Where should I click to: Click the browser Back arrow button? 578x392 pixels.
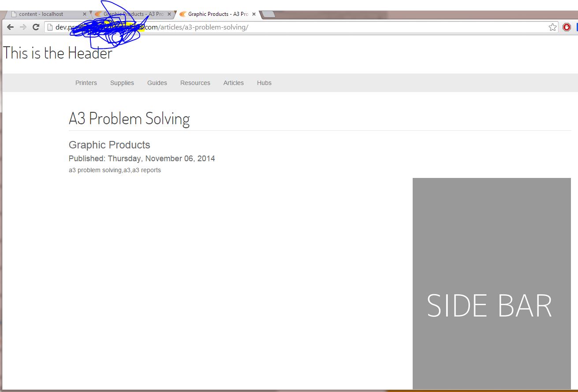[10, 27]
